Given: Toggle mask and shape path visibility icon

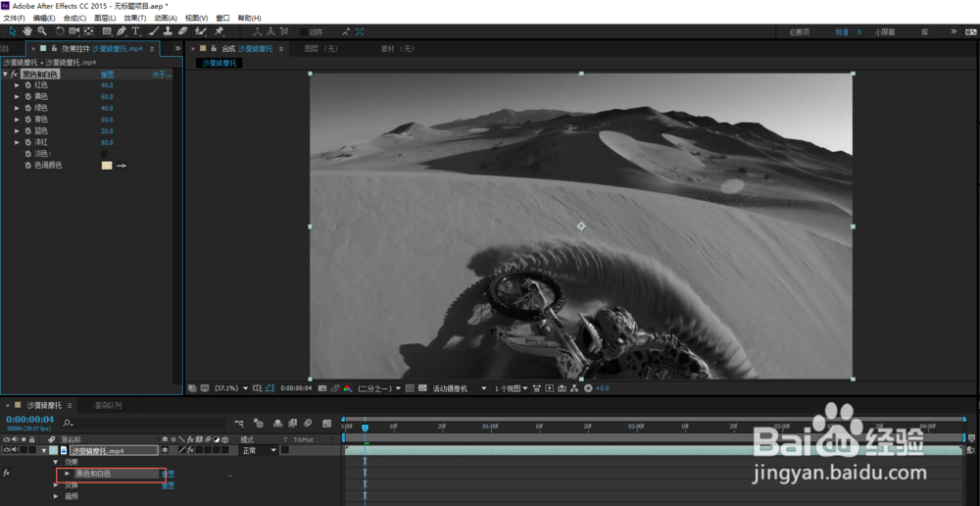Looking at the screenshot, I should (270, 388).
